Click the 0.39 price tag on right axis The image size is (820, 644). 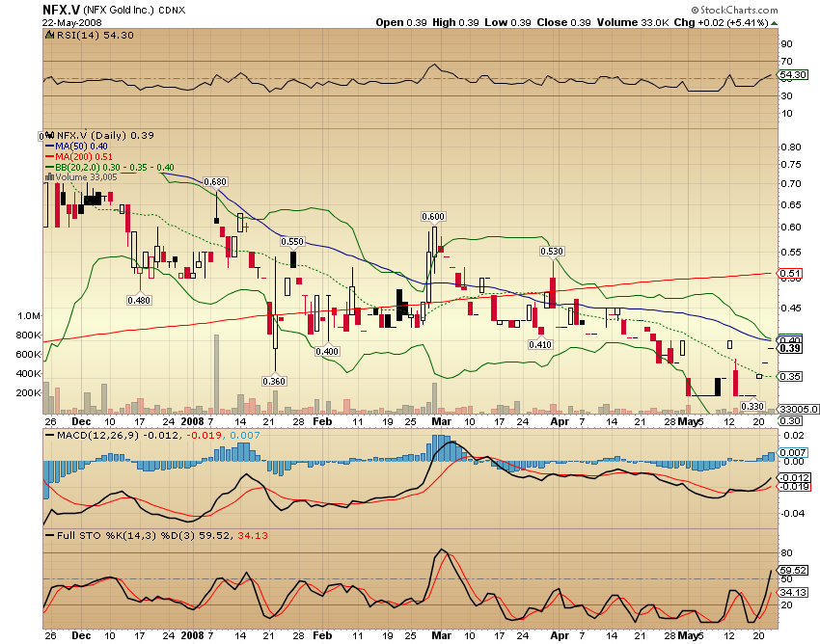[x=788, y=349]
